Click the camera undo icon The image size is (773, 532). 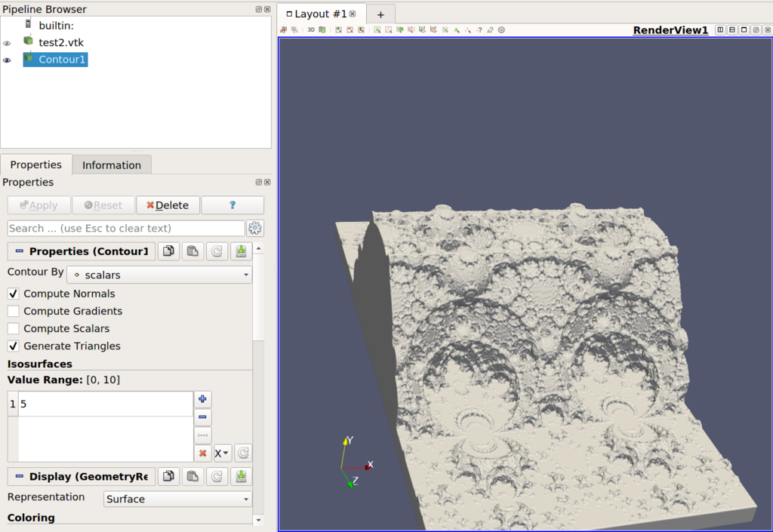284,29
